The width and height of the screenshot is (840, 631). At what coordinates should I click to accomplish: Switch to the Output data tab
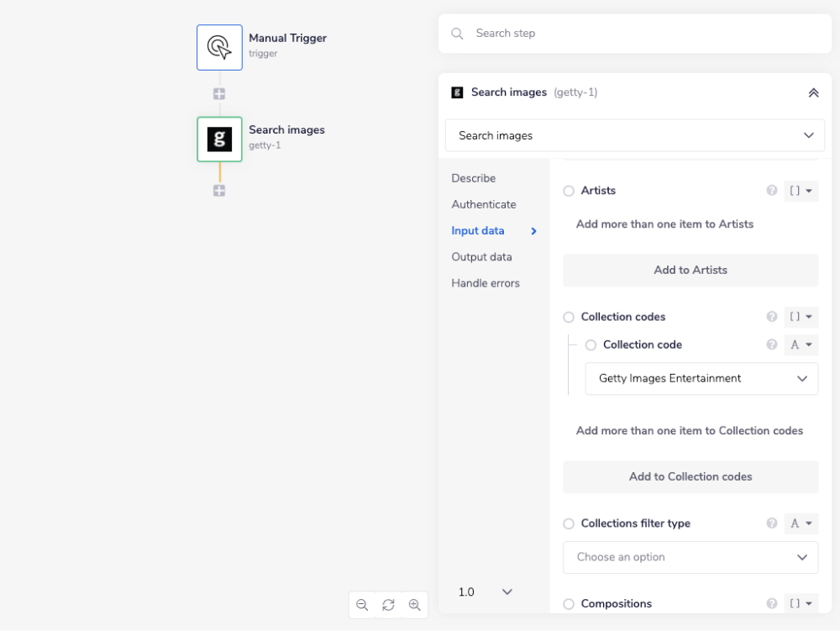[x=481, y=257]
